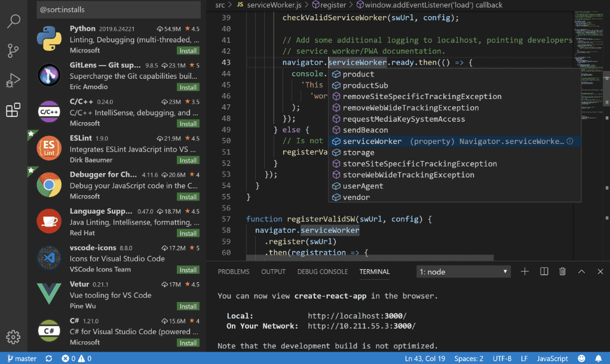Show more info for serviceWorker suggestion
Image resolution: width=610 pixels, height=364 pixels.
[570, 141]
